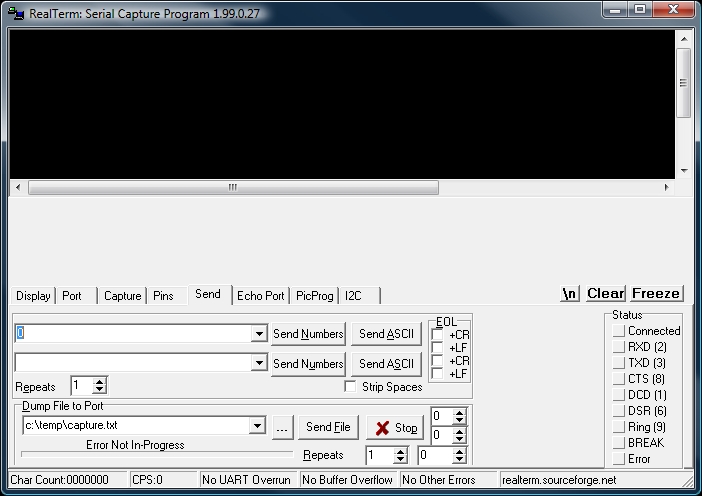Viewport: 702px width, 496px height.
Task: Open the Echo Port tab
Action: (x=261, y=296)
